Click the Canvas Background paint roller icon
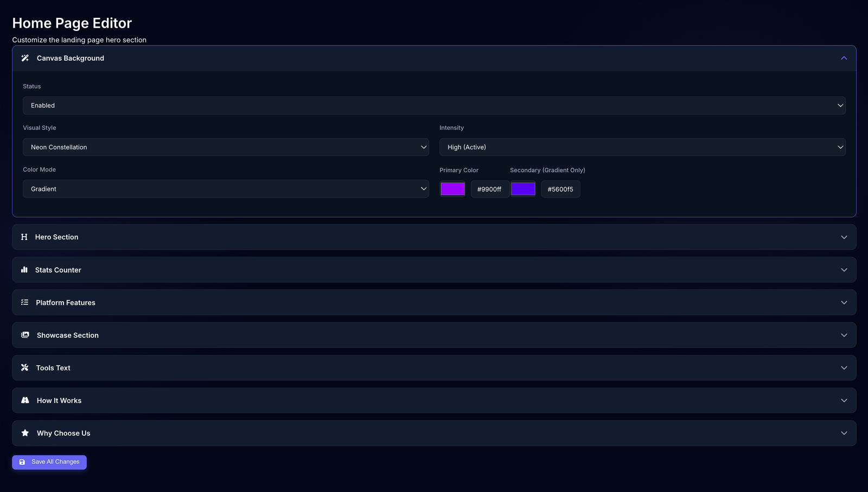Image resolution: width=868 pixels, height=492 pixels. pos(24,58)
